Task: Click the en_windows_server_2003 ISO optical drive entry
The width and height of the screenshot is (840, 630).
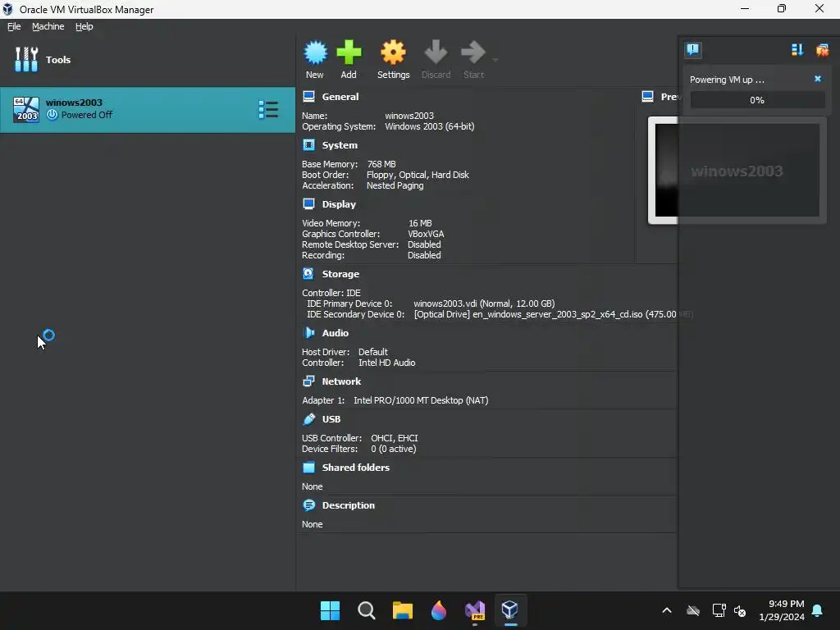Action: pyautogui.click(x=553, y=314)
